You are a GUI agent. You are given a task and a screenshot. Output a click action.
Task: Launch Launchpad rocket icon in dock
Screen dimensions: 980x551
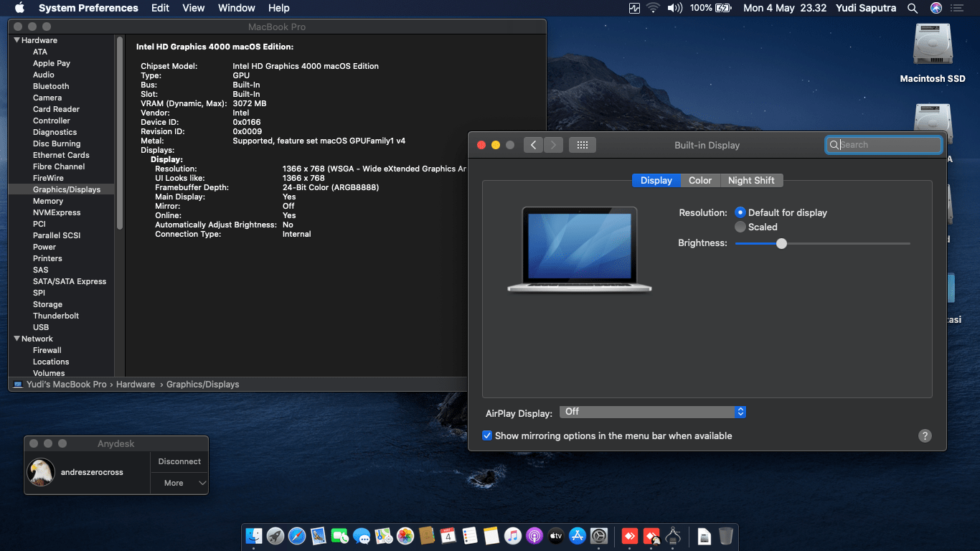click(x=275, y=536)
